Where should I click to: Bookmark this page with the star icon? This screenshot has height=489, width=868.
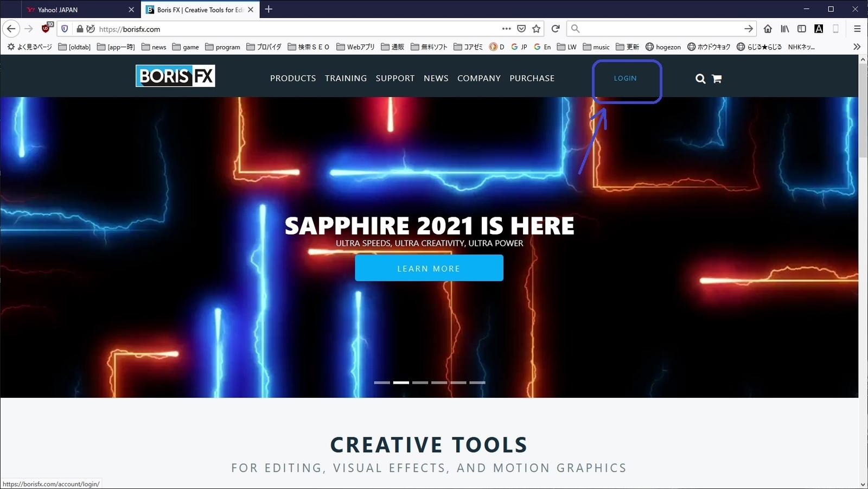click(537, 29)
